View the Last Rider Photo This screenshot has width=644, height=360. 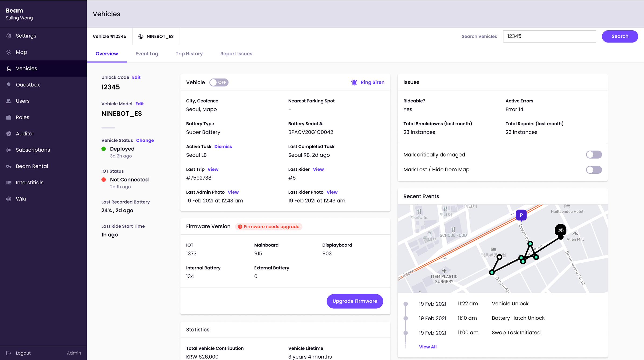tap(332, 192)
